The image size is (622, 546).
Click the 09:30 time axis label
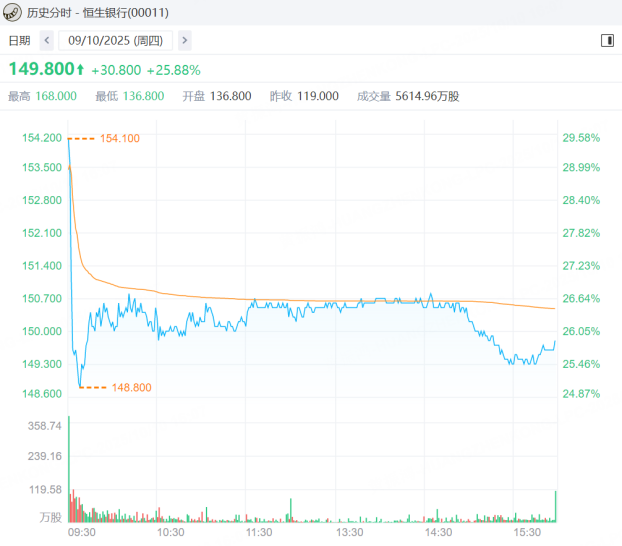click(82, 532)
